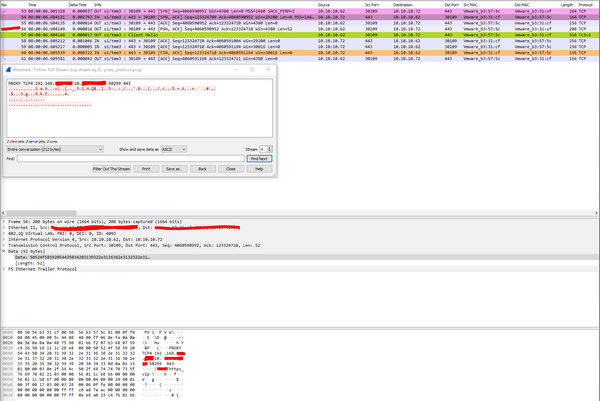The height and width of the screenshot is (401, 600).
Task: Click the Print button in Follow TCP Stream dialog
Action: coord(146,169)
